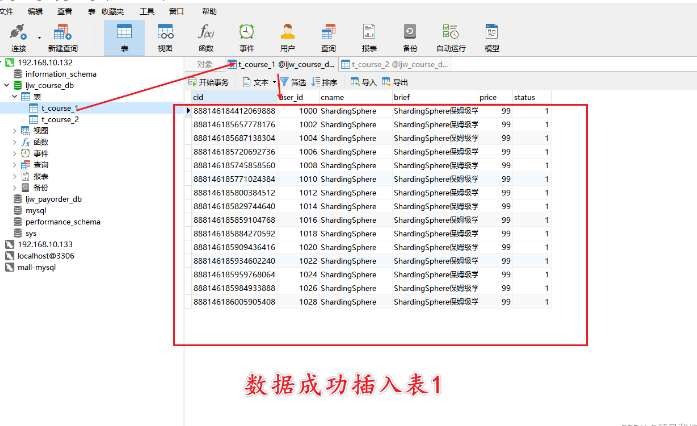Select cid cell 888146185934602240
Viewport: 697px width, 426px height.
click(234, 261)
